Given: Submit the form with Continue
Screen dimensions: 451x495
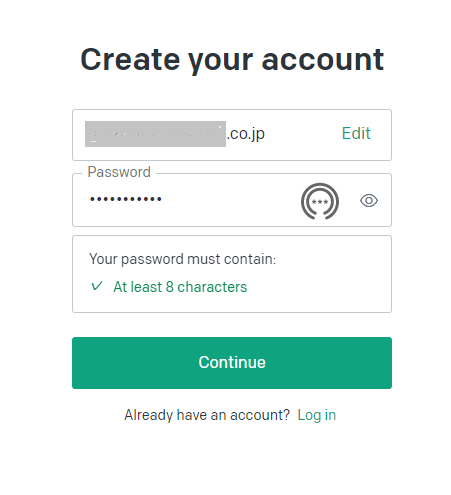Looking at the screenshot, I should 232,363.
